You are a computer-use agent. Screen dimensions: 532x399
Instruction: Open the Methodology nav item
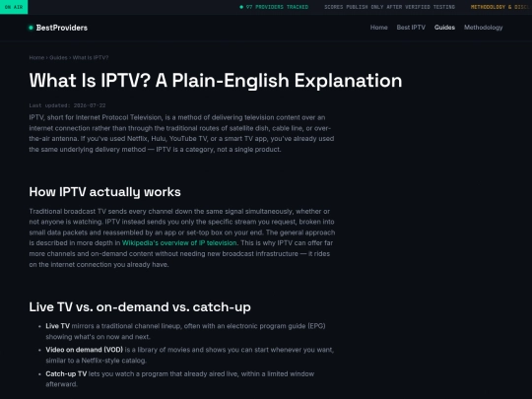point(483,28)
